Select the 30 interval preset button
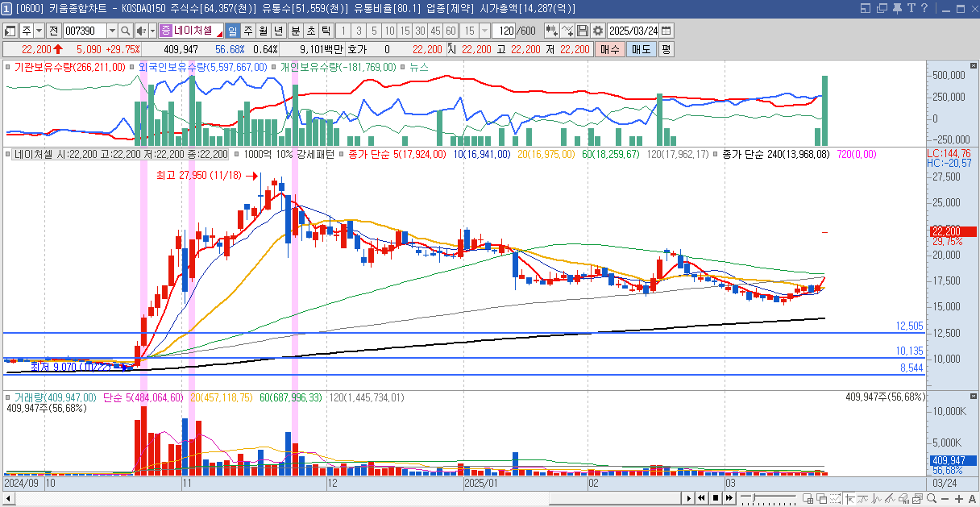Image resolution: width=980 pixels, height=507 pixels. (420, 31)
